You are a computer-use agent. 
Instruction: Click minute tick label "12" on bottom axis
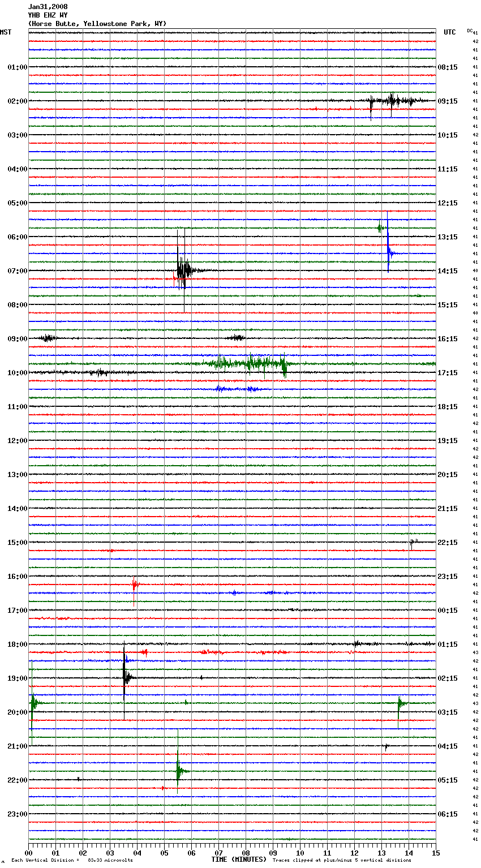[x=354, y=853]
